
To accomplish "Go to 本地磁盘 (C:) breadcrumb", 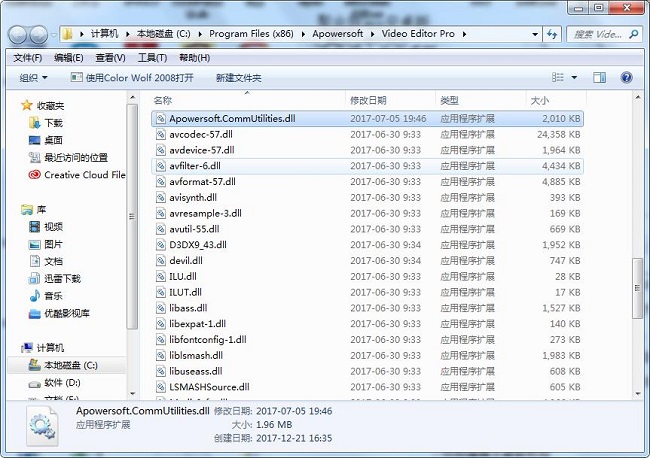I will click(x=164, y=34).
